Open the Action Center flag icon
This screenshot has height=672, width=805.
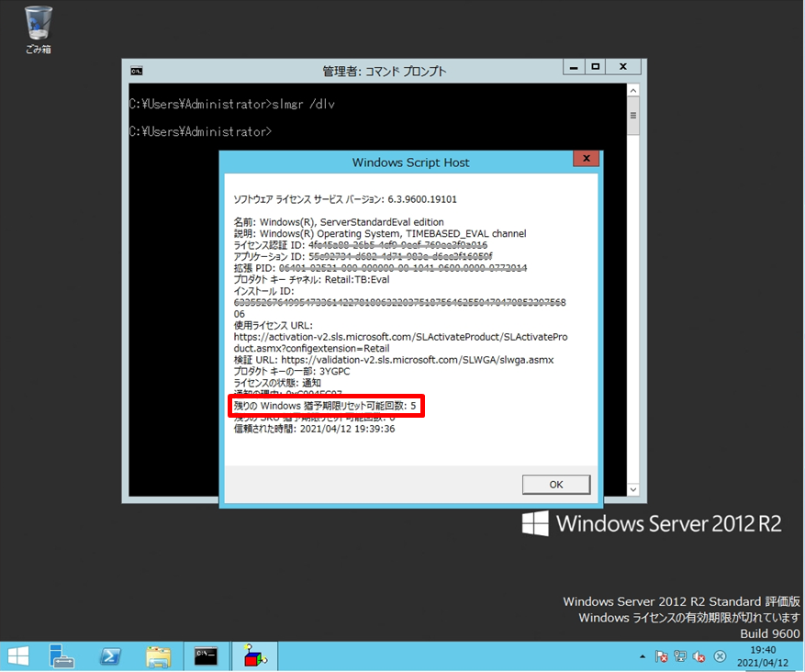661,656
